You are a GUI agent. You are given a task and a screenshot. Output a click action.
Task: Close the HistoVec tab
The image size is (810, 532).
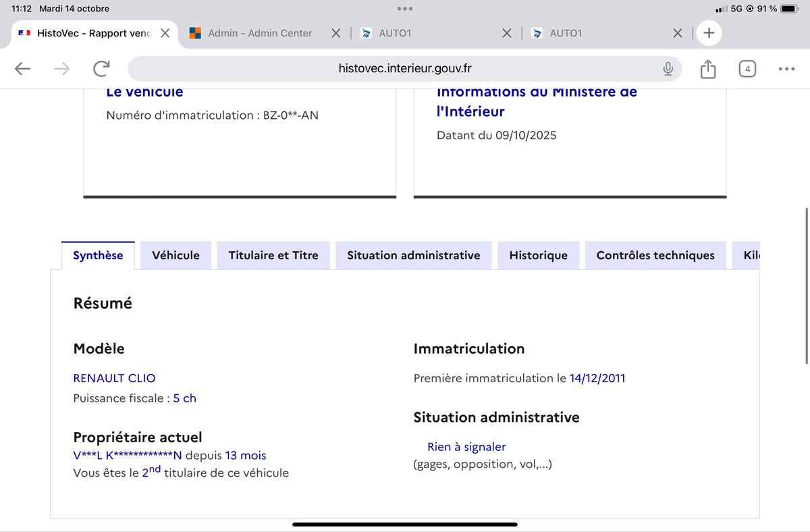coord(165,33)
